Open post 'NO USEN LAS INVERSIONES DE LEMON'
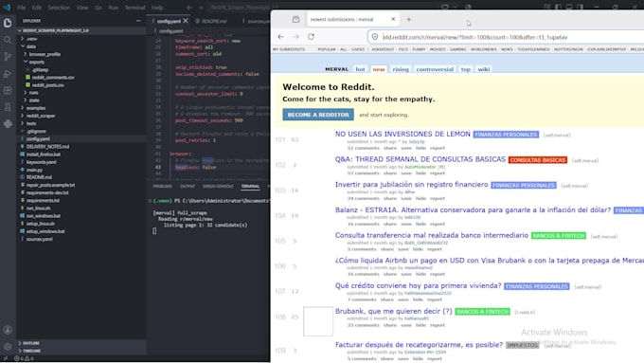644x363 pixels. pyautogui.click(x=402, y=134)
